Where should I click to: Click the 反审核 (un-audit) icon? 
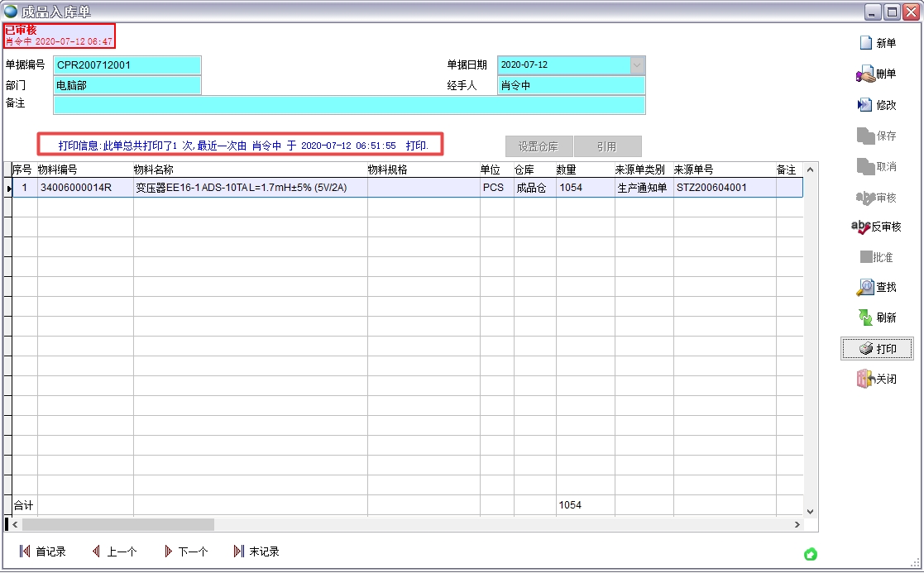pos(860,227)
